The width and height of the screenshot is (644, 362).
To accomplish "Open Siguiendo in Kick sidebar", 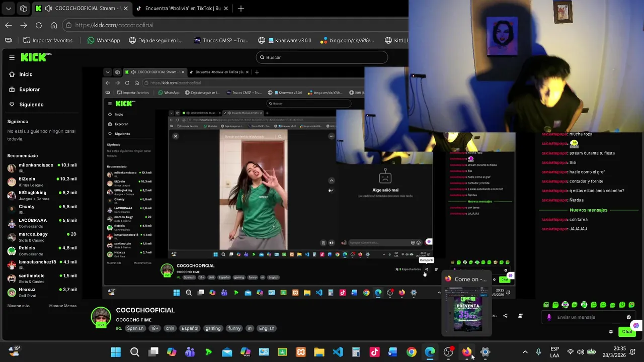I will coord(31,105).
